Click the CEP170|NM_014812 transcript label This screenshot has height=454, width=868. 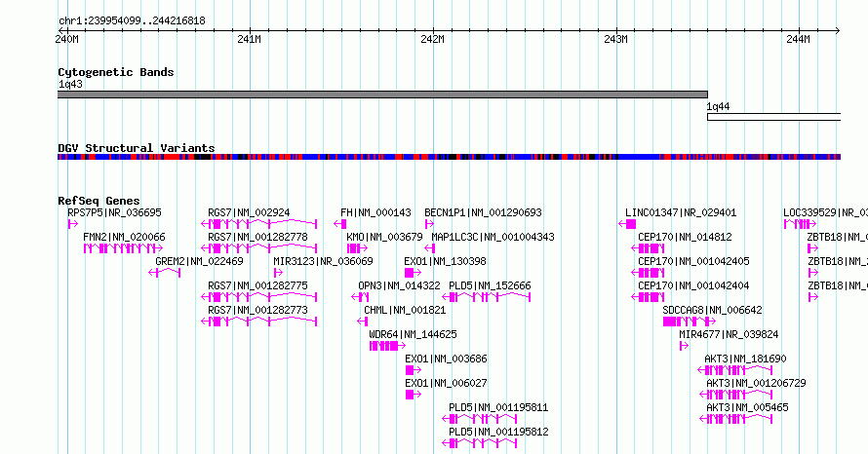coord(685,238)
